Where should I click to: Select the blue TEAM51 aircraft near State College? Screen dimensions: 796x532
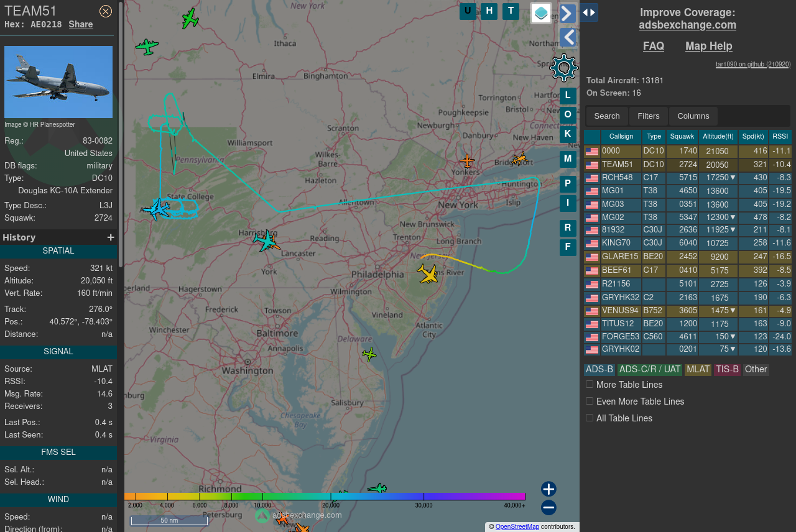[157, 209]
